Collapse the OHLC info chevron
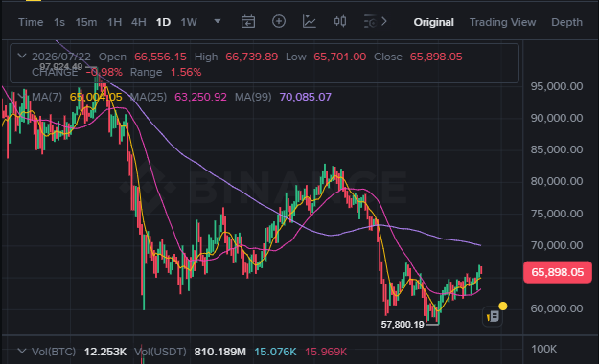 pos(22,57)
